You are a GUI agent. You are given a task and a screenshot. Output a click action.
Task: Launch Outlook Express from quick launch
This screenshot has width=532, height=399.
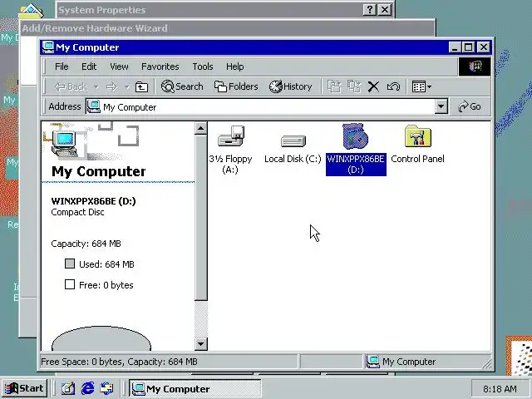107,388
